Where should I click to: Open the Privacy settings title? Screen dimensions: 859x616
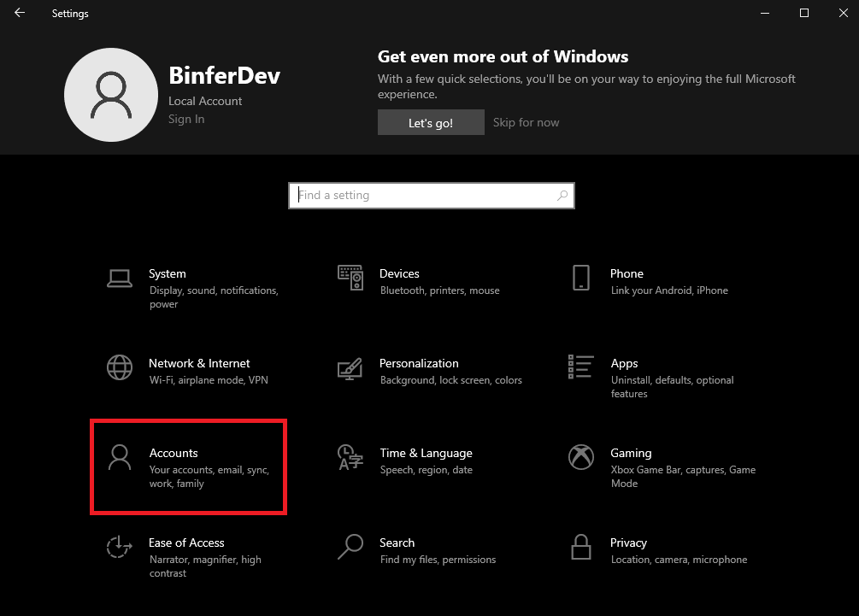coord(628,543)
